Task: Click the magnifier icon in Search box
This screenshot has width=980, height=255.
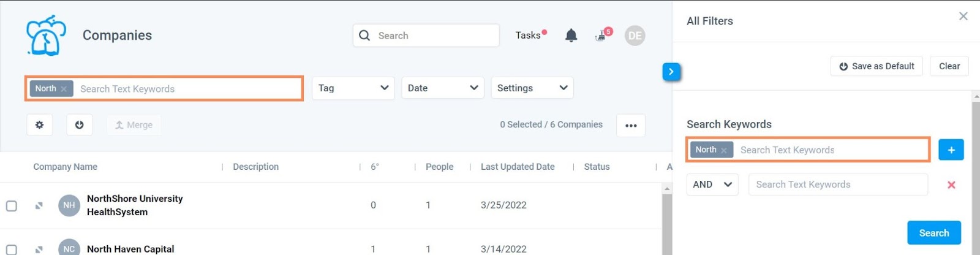Action: point(364,36)
